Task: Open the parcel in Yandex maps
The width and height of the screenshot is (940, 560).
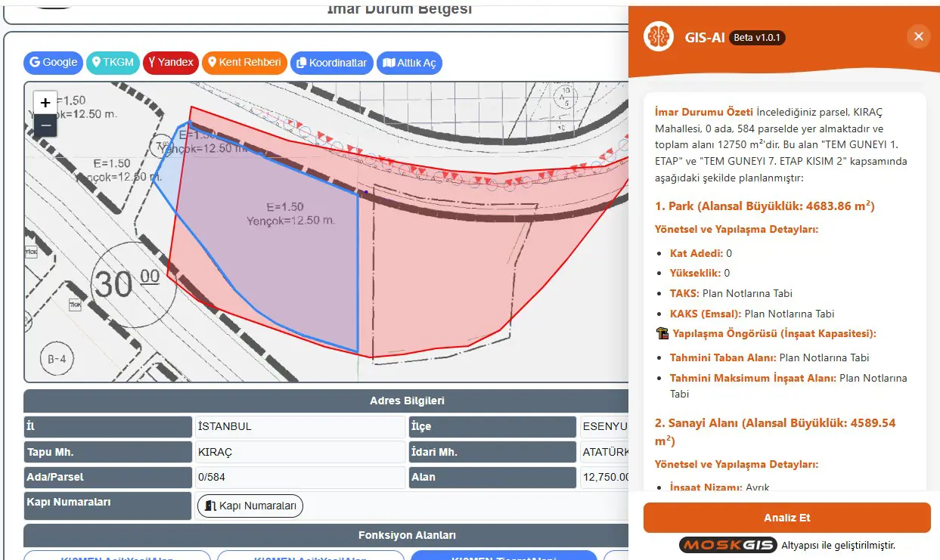Action: (170, 63)
